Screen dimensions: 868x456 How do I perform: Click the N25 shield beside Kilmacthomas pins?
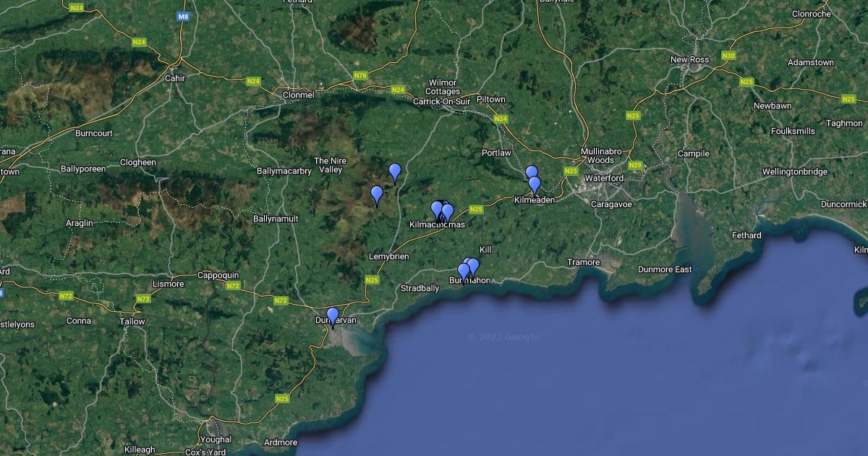pos(476,210)
